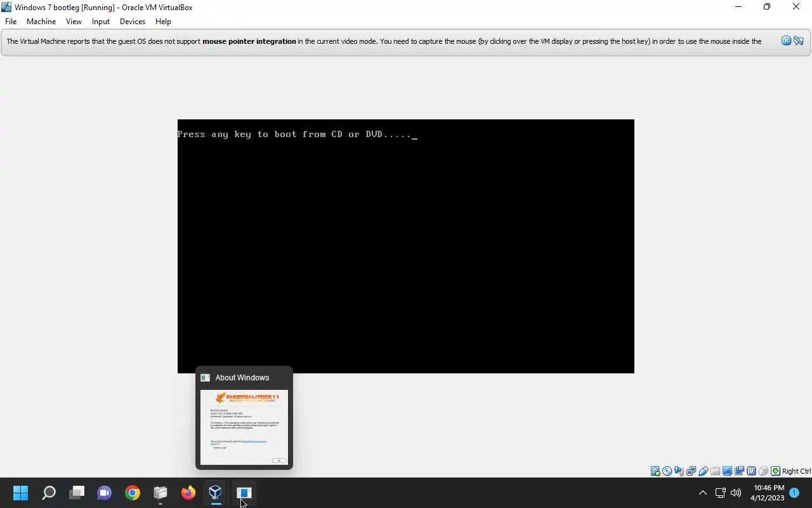The height and width of the screenshot is (508, 812).
Task: Open the Machine menu
Action: click(x=41, y=22)
